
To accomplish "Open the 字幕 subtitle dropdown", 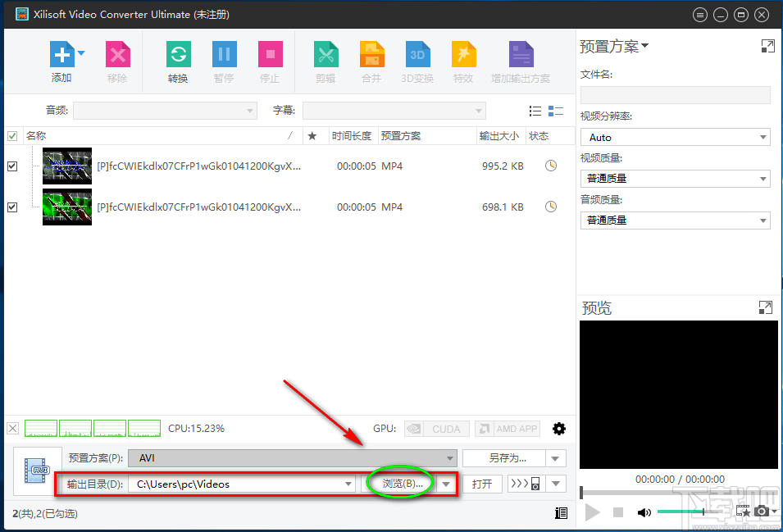I will [394, 111].
